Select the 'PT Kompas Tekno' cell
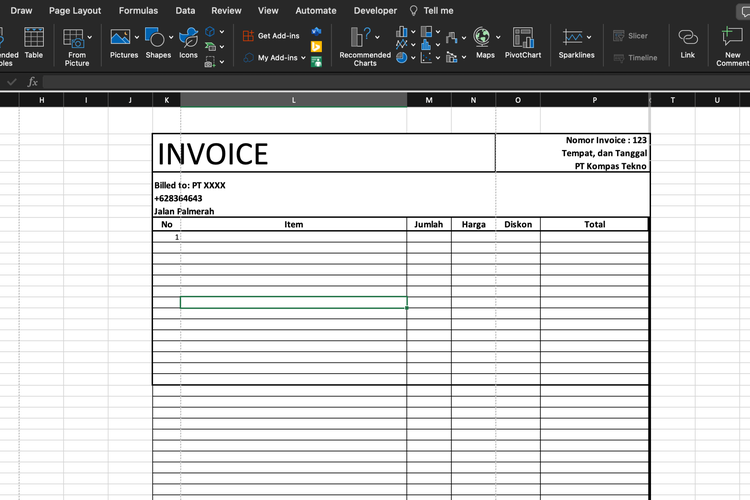 610,166
